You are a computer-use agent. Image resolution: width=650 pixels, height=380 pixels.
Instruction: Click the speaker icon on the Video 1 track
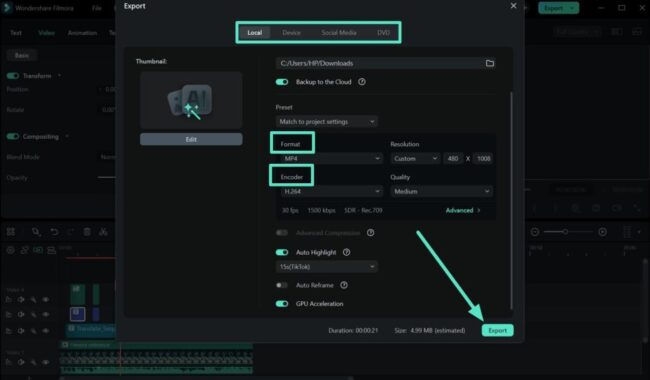21,362
